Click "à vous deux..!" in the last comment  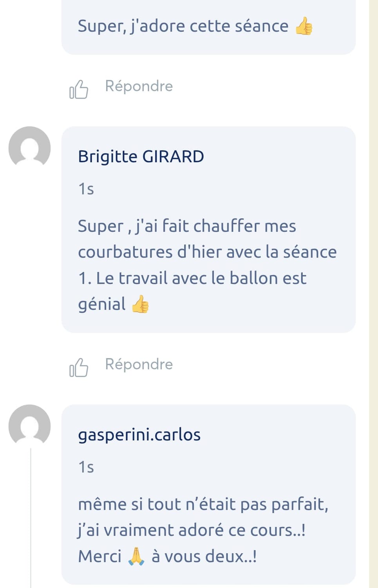(204, 557)
